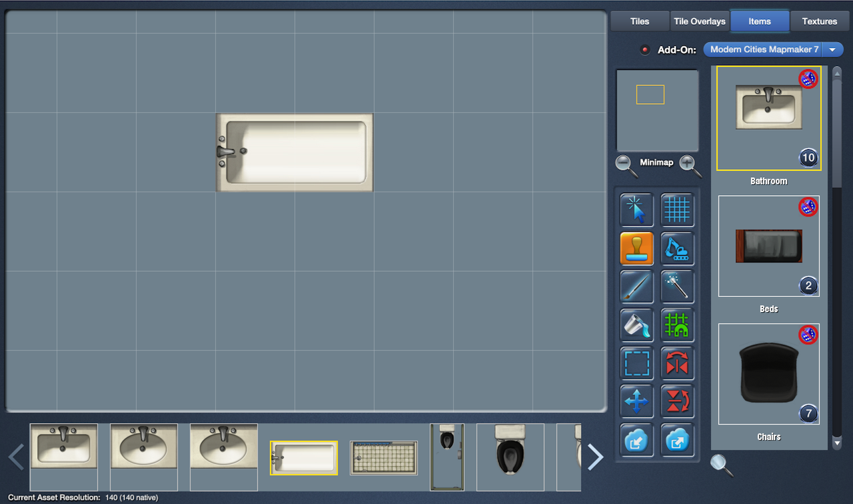Viewport: 853px width, 504px height.
Task: Toggle random dice on Bathroom category
Action: (x=808, y=79)
